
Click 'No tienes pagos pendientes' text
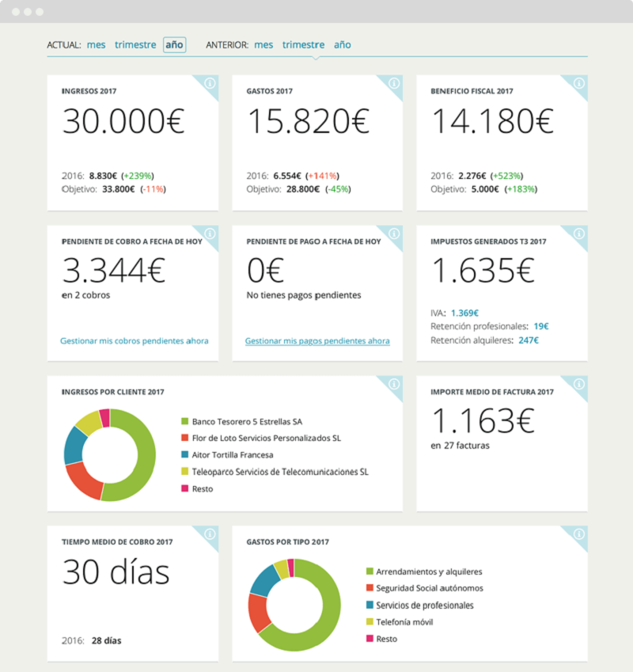click(304, 295)
